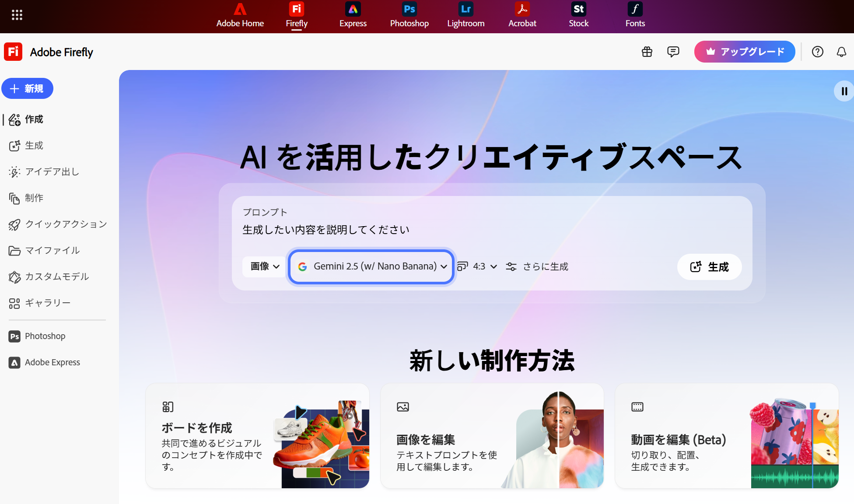Screen dimensions: 854x504
Task: Open the app launcher grid menu
Action: point(17,15)
